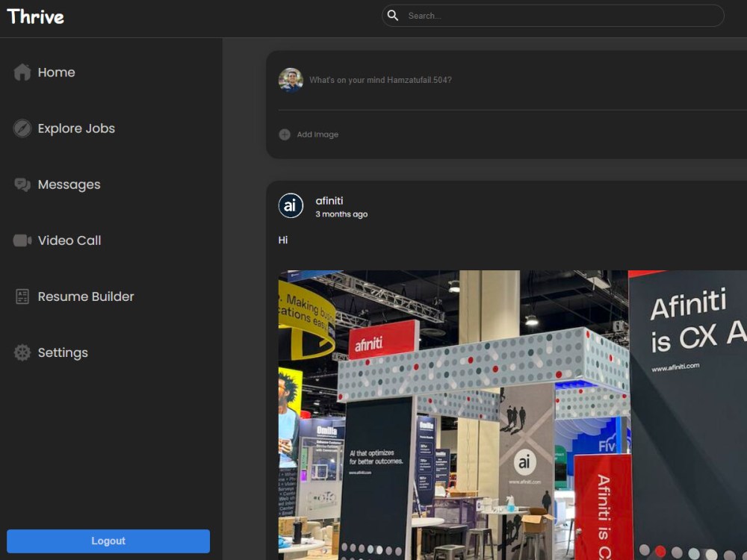The image size is (747, 560).
Task: Click the Add Image plus icon
Action: click(x=285, y=134)
